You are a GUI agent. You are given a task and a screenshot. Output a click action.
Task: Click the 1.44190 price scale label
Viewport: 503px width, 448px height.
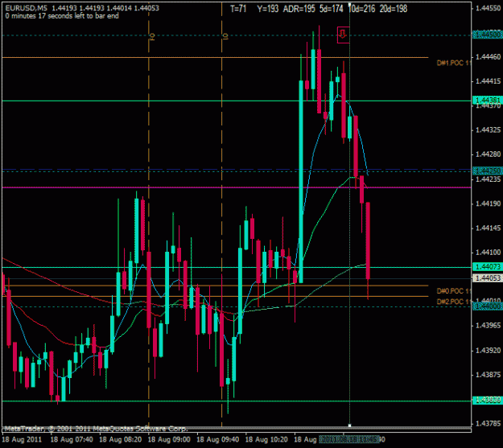coord(489,203)
